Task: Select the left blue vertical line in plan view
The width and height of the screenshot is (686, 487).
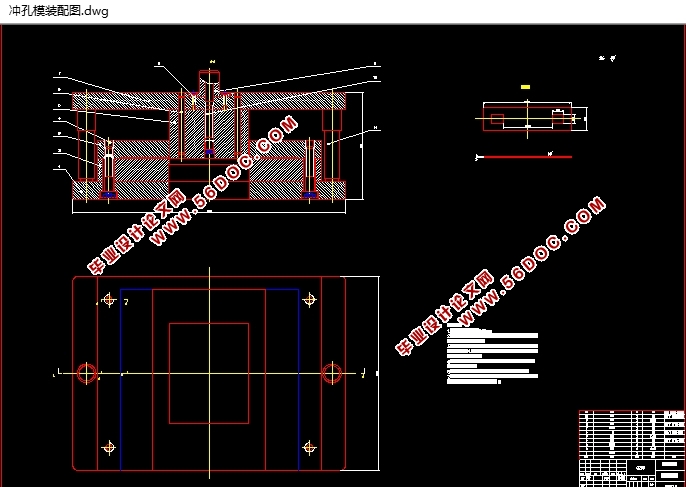Action: (121, 380)
